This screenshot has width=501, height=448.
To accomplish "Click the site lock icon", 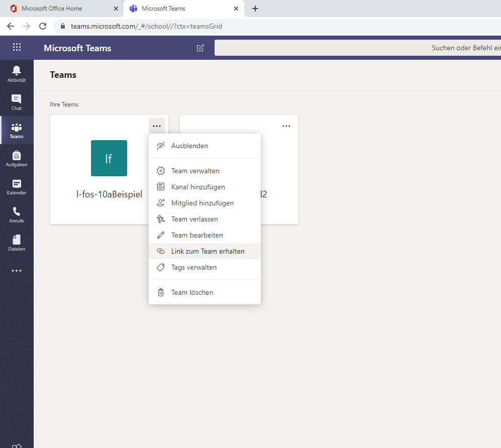I will point(63,26).
